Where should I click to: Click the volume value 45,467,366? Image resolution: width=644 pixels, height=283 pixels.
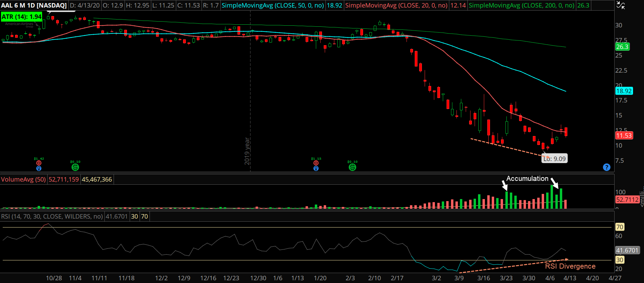(97, 179)
